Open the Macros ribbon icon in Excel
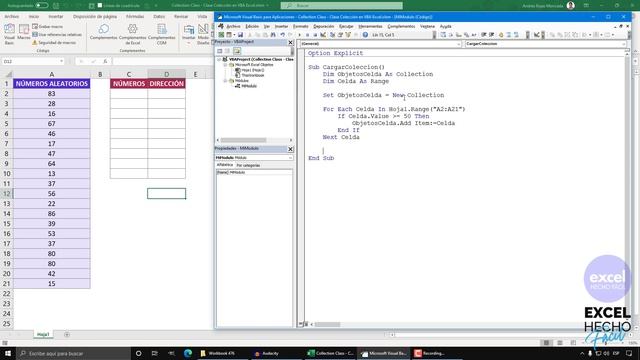This screenshot has height=360, width=640. click(x=24, y=32)
